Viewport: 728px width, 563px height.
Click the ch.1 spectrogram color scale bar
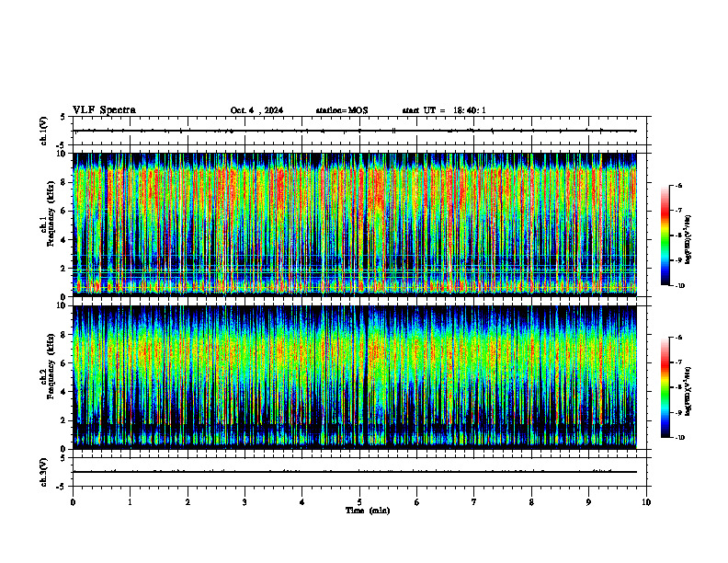click(x=665, y=236)
